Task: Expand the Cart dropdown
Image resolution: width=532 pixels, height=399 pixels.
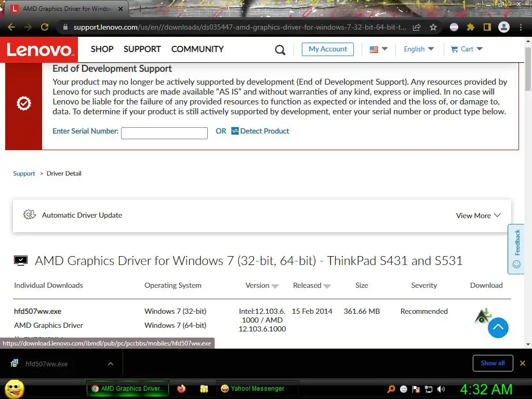Action: [467, 49]
